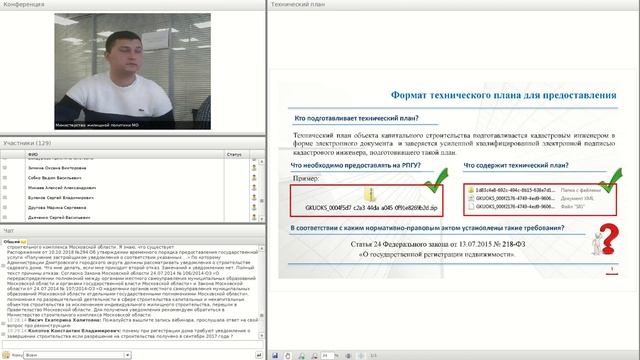Select participant Буланов Сергей Владимирович
640x360 pixels.
pos(61,198)
